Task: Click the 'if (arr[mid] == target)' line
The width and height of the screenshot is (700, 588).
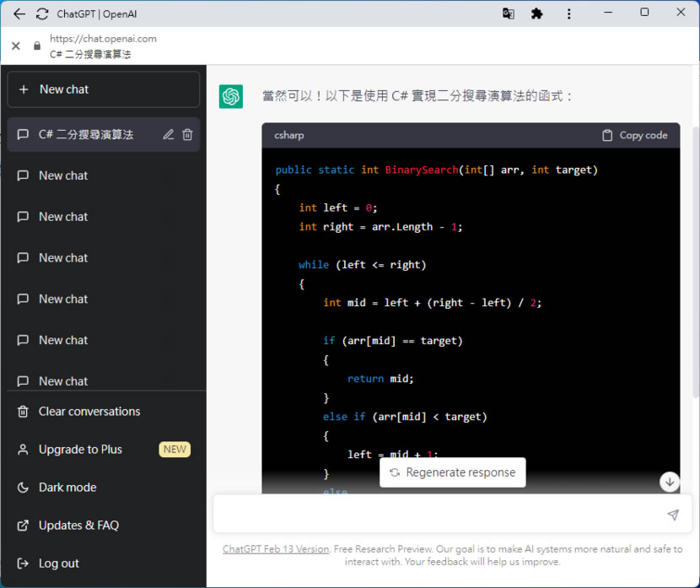Action: pyautogui.click(x=392, y=341)
